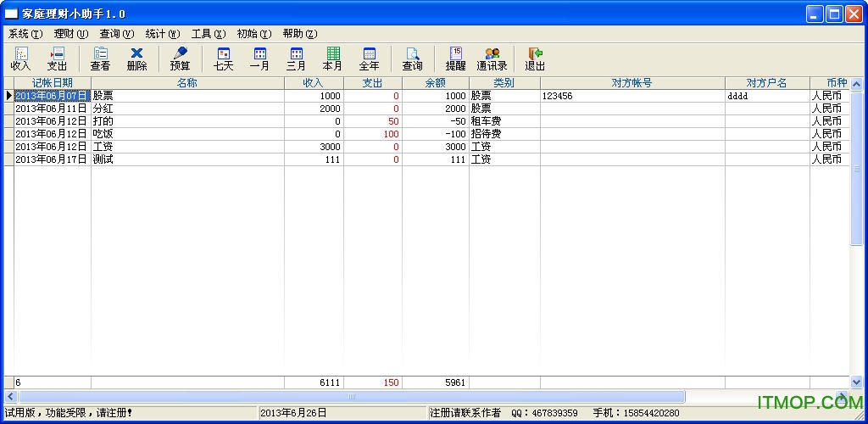Expand the 工具 (tools) menu
Image resolution: width=868 pixels, height=424 pixels.
(x=208, y=34)
